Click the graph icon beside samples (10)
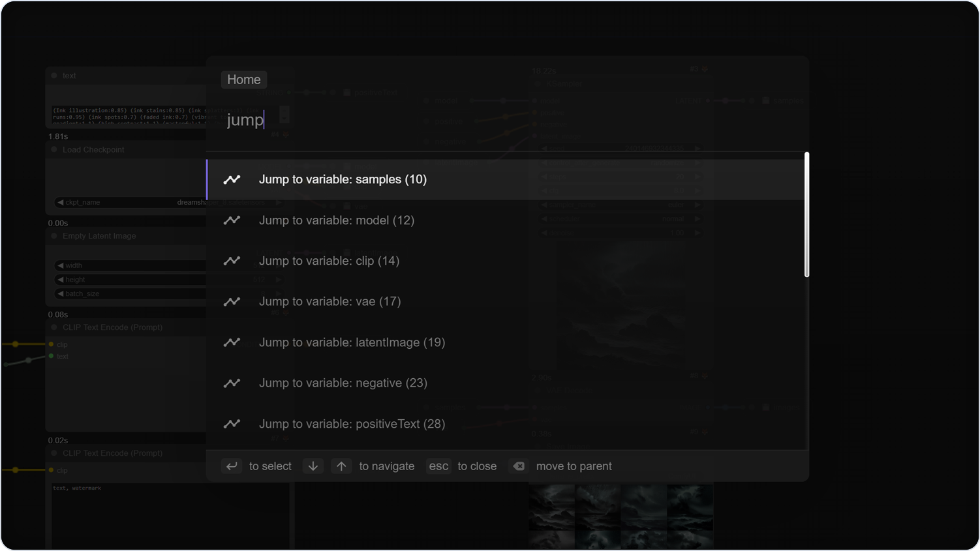The height and width of the screenshot is (551, 980). pos(232,179)
